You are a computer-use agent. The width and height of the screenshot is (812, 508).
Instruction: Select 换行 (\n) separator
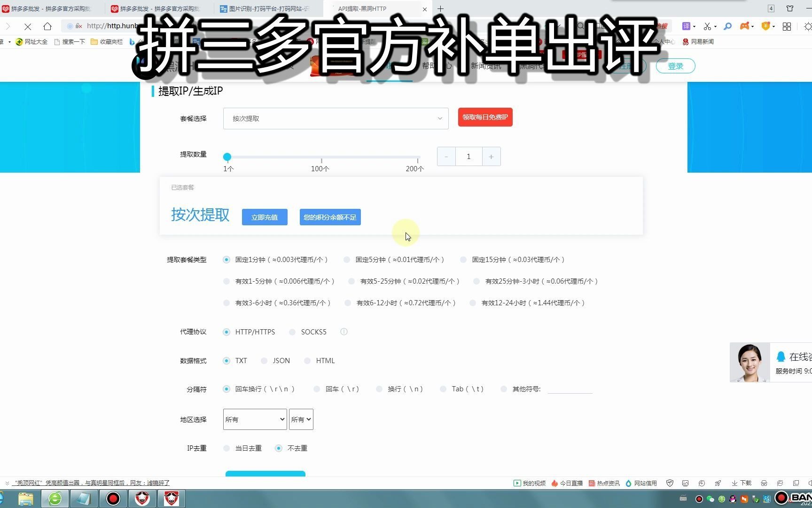coord(379,389)
